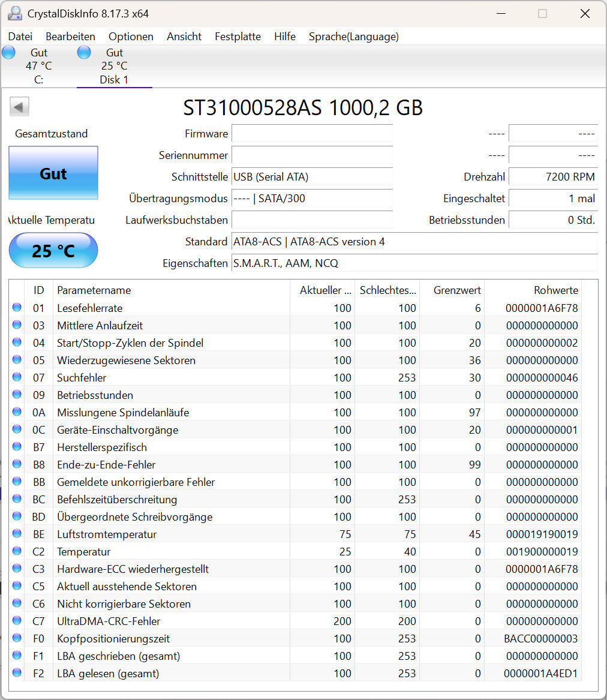This screenshot has height=700, width=607.
Task: Open the Datei menu
Action: pyautogui.click(x=20, y=37)
